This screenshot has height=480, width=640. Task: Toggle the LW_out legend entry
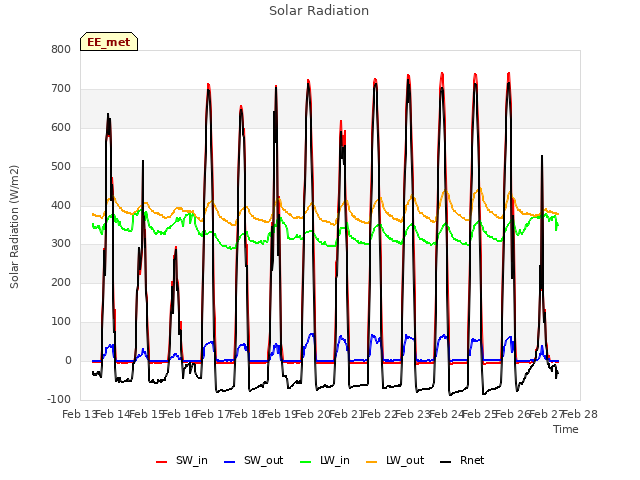click(395, 461)
